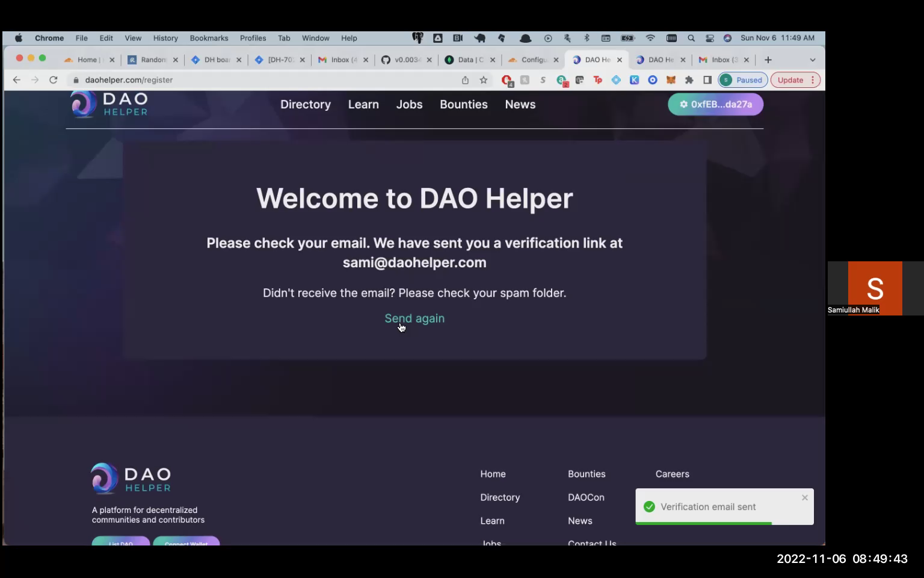
Task: Click the footer DAOCon link
Action: (x=586, y=497)
